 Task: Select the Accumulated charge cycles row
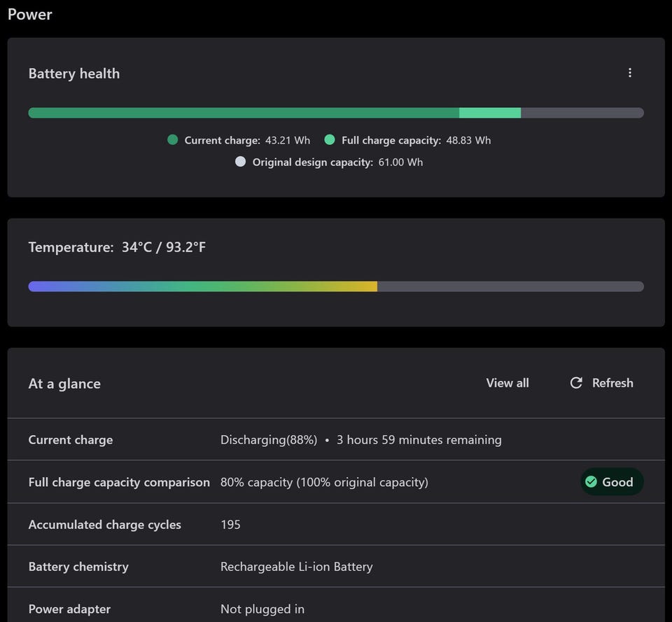(336, 525)
